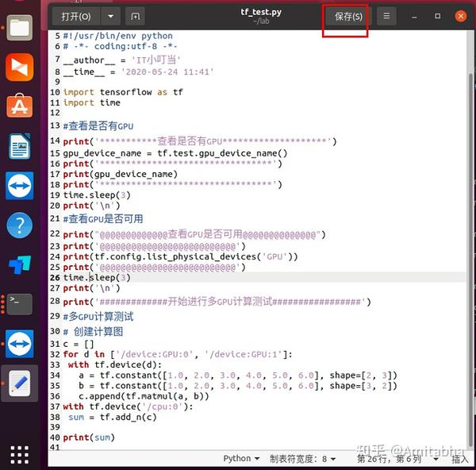Click the __time__ line 8
The image size is (476, 470).
pos(138,72)
